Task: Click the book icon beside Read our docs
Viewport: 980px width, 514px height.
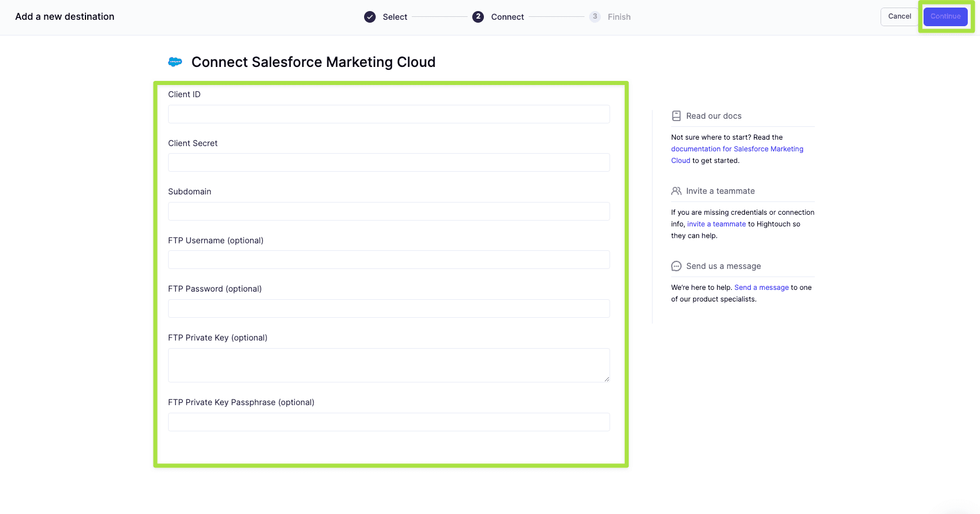Action: (676, 116)
